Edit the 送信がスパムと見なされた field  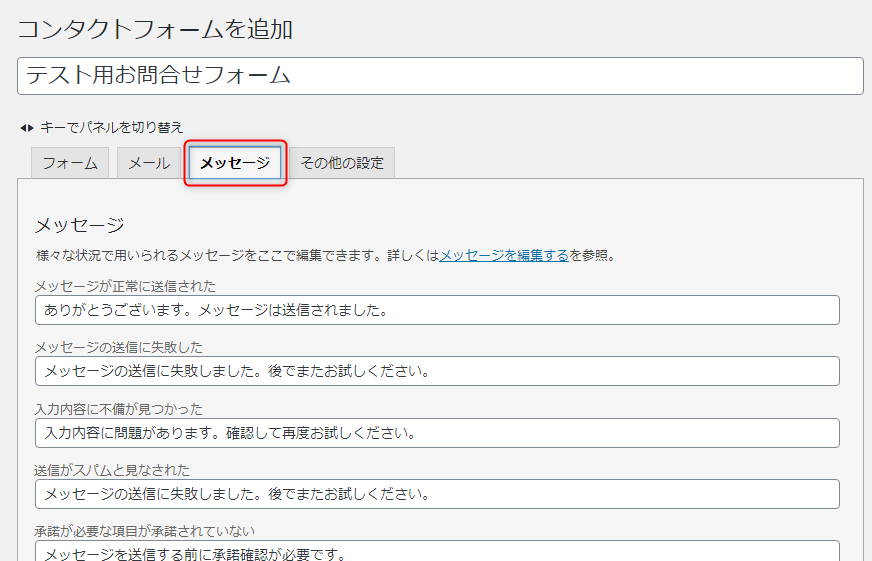(x=437, y=494)
